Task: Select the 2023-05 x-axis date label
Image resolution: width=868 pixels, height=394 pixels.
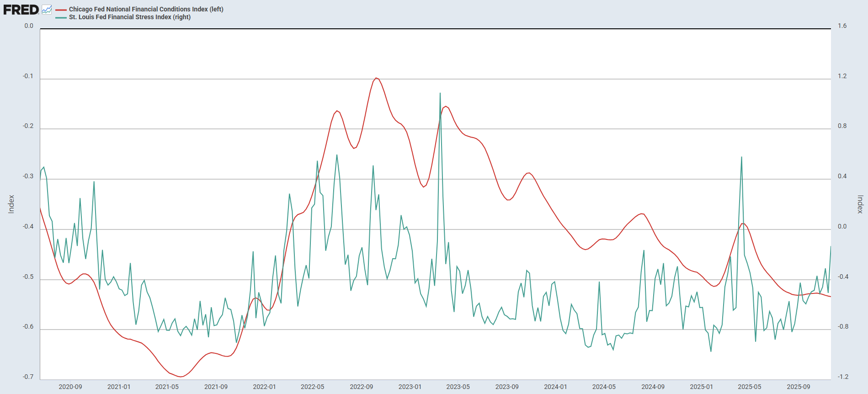Action: point(458,387)
